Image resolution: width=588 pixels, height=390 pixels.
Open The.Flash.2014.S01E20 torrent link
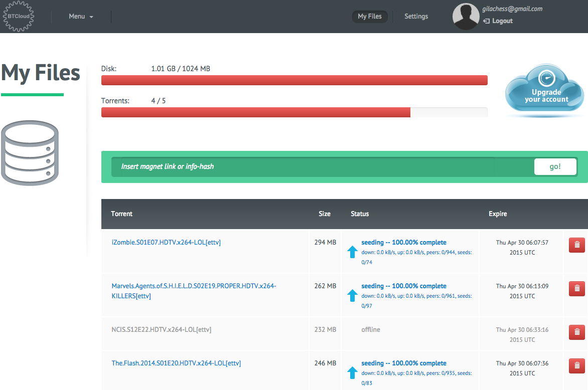pos(176,363)
